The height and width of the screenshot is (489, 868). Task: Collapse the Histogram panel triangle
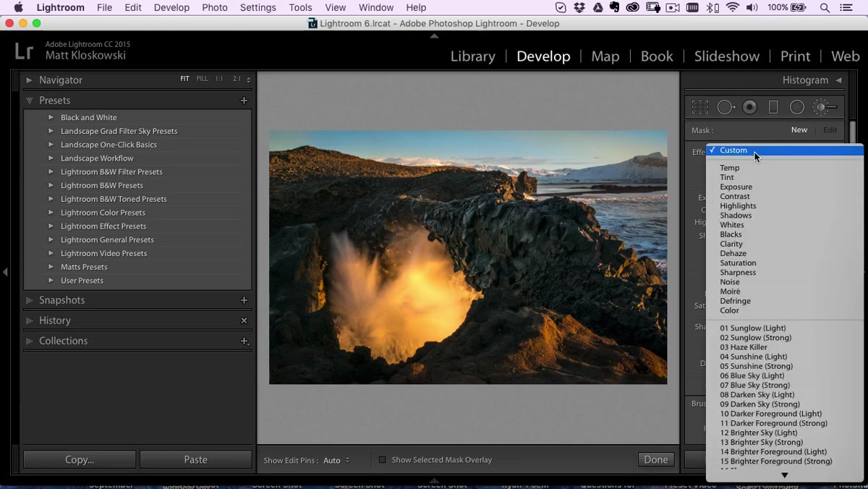pyautogui.click(x=838, y=80)
